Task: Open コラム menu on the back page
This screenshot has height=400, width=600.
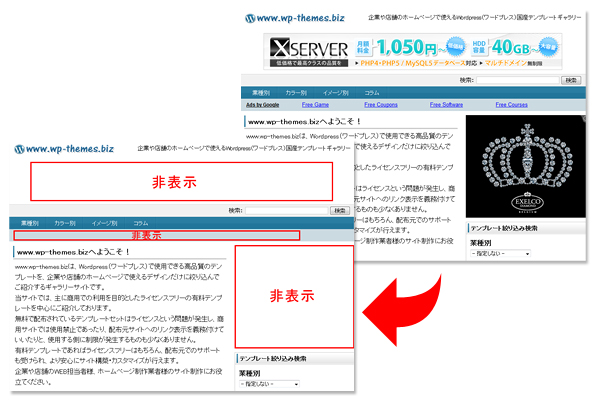Action: (372, 93)
